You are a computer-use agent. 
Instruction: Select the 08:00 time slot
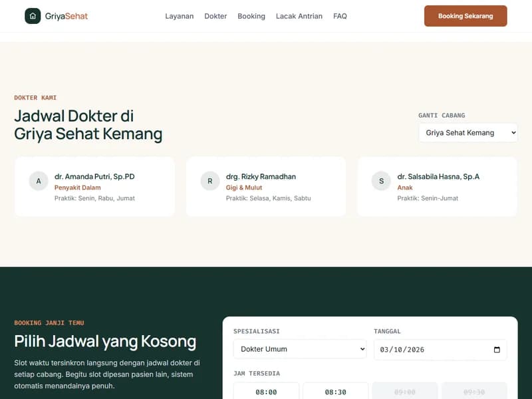[x=267, y=392]
